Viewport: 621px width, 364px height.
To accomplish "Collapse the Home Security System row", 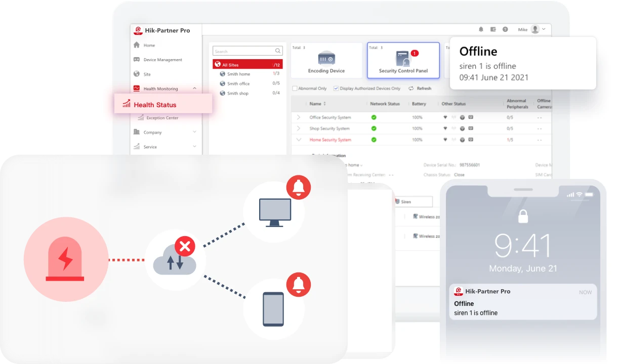I will (299, 140).
